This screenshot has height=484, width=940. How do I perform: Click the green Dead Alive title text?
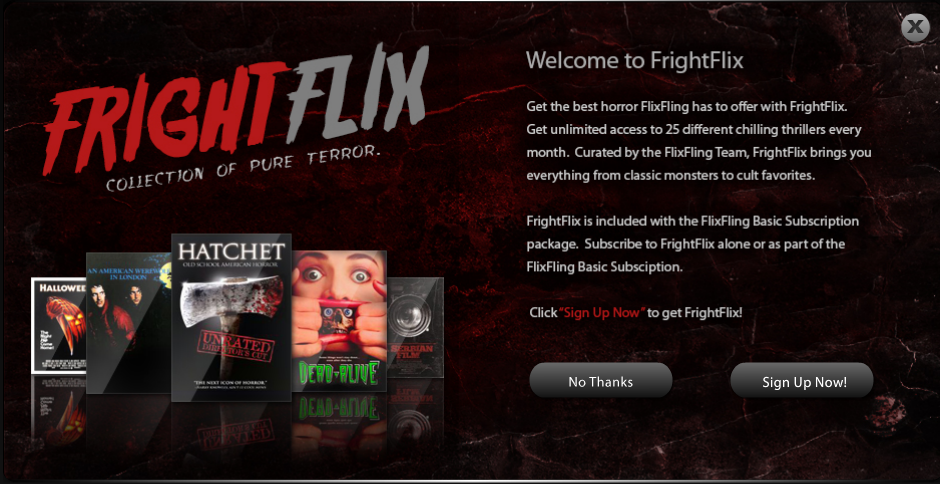click(x=339, y=372)
